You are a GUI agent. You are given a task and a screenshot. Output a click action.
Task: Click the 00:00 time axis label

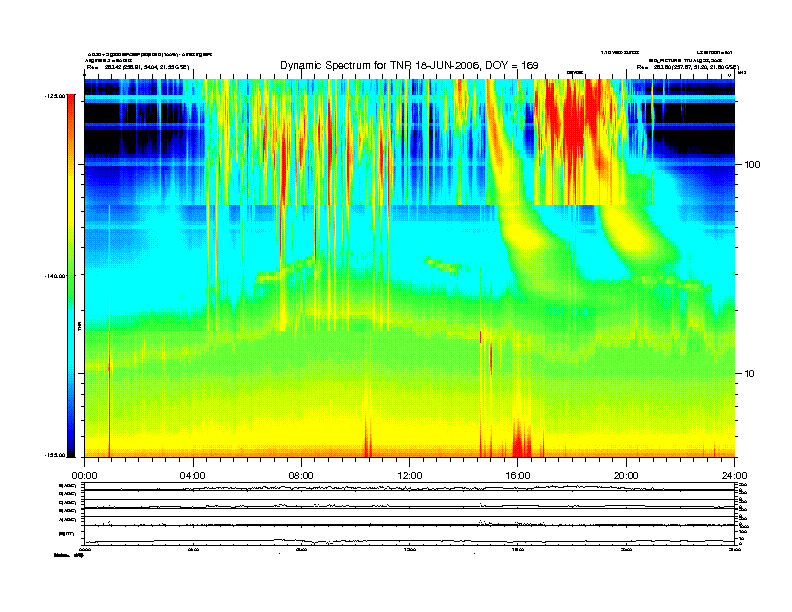84,476
